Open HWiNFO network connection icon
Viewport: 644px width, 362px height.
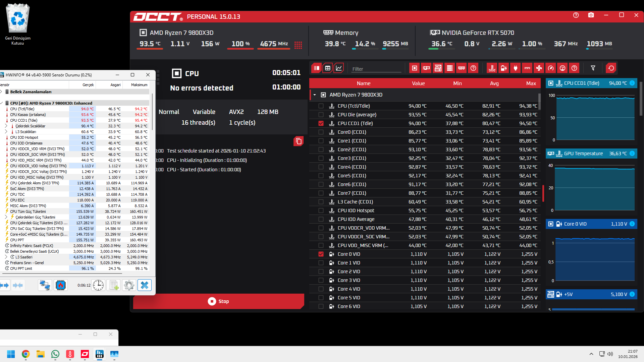pyautogui.click(x=45, y=285)
